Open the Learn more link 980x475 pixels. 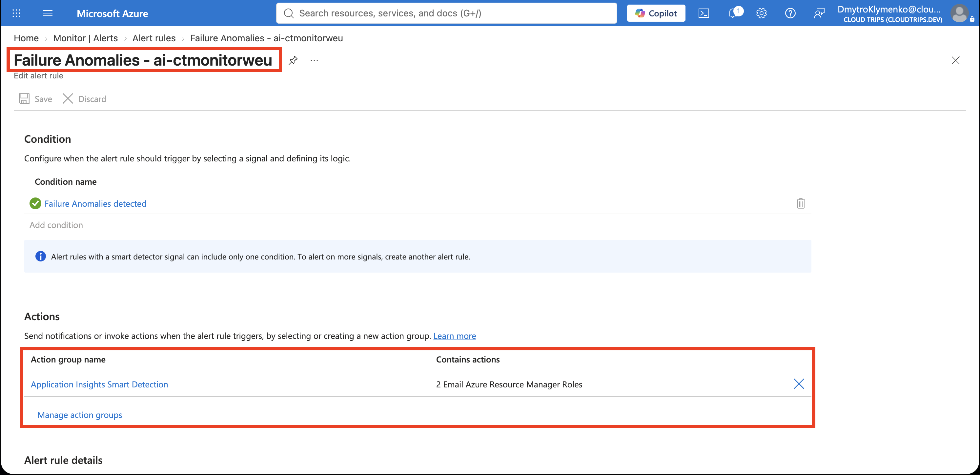[455, 336]
